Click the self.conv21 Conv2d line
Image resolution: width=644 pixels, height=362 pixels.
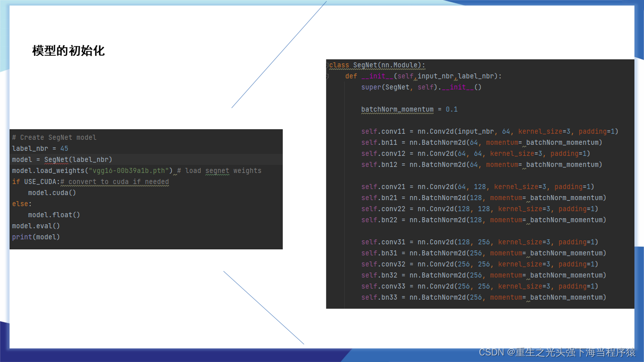point(478,187)
